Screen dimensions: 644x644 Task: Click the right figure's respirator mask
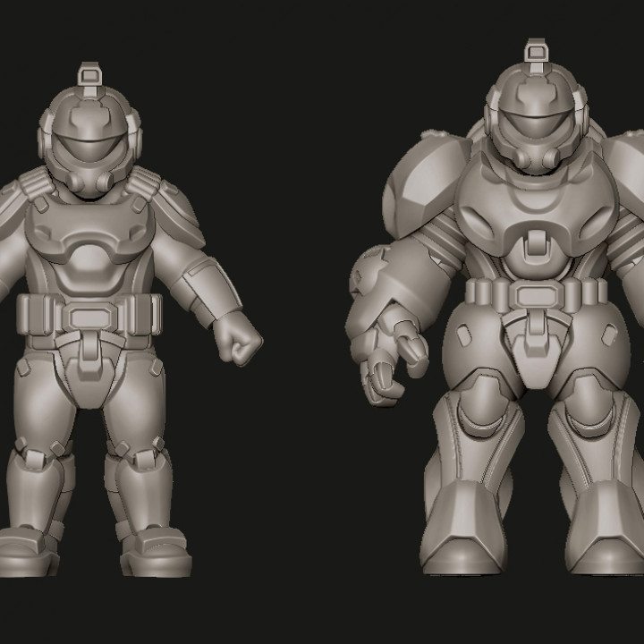536,159
